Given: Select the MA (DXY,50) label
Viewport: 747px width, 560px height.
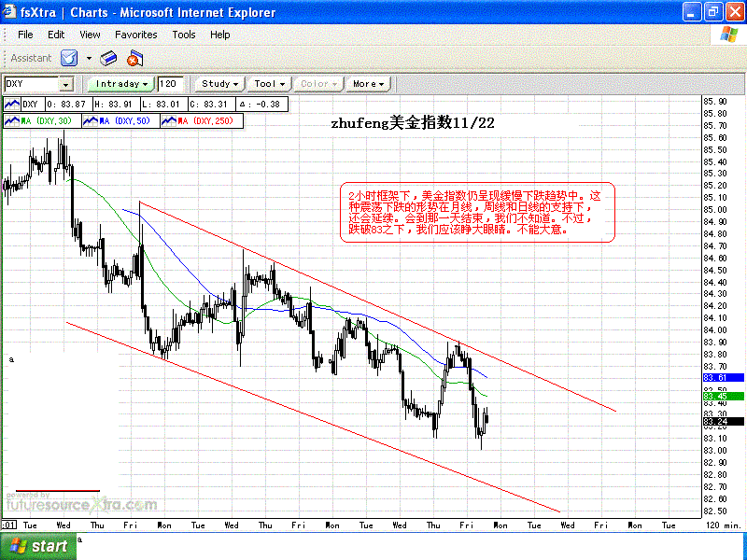Looking at the screenshot, I should (124, 121).
